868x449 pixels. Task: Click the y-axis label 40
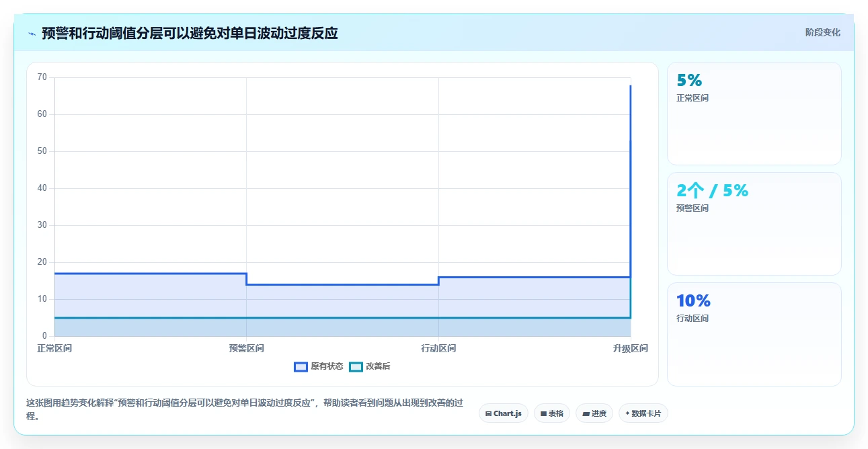tap(42, 188)
